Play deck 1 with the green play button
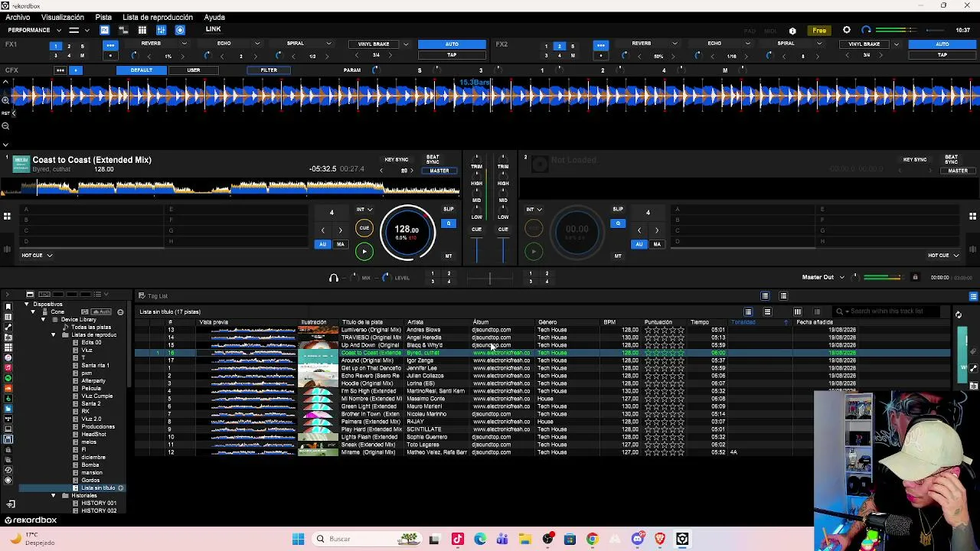This screenshot has width=980, height=551. tap(364, 251)
